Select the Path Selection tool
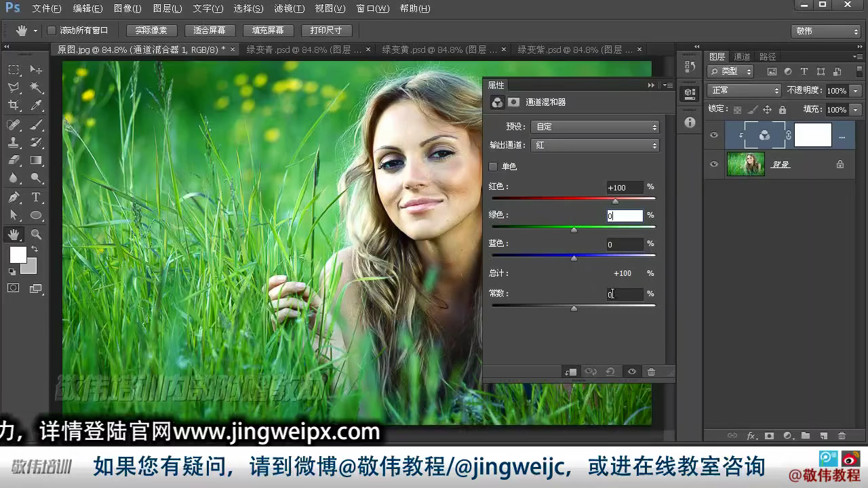 (14, 216)
